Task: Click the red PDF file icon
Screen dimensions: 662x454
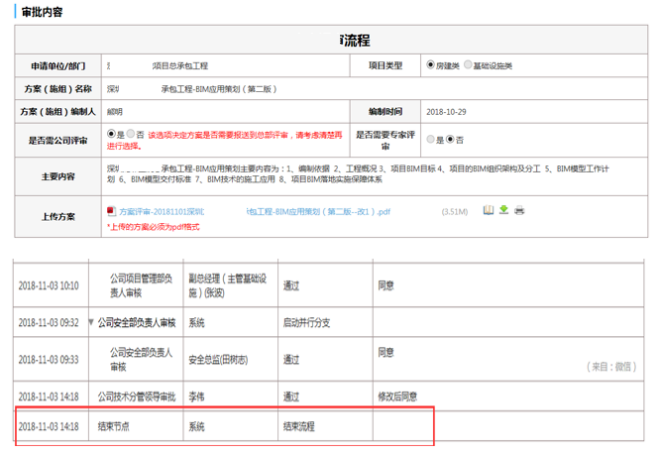Action: tap(111, 211)
